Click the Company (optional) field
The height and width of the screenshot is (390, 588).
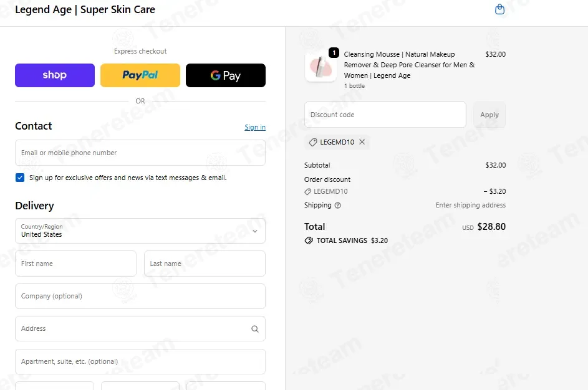[x=140, y=297]
